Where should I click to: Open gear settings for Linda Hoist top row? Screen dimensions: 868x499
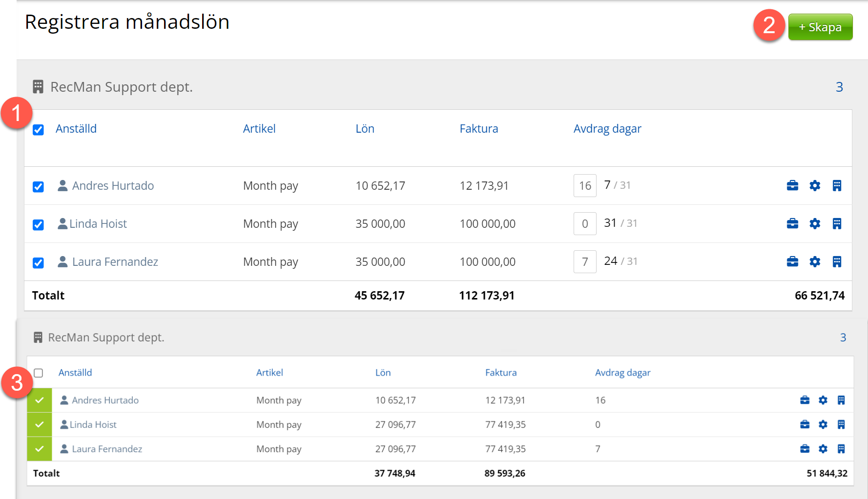[x=815, y=223]
